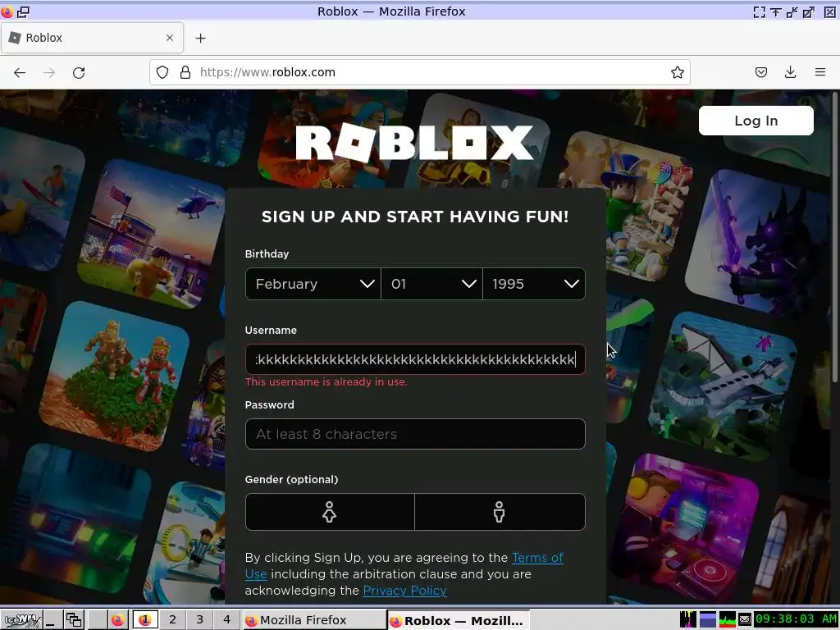Activate the Mozilla Firefox taskbar window entry
840x630 pixels.
pos(314,620)
